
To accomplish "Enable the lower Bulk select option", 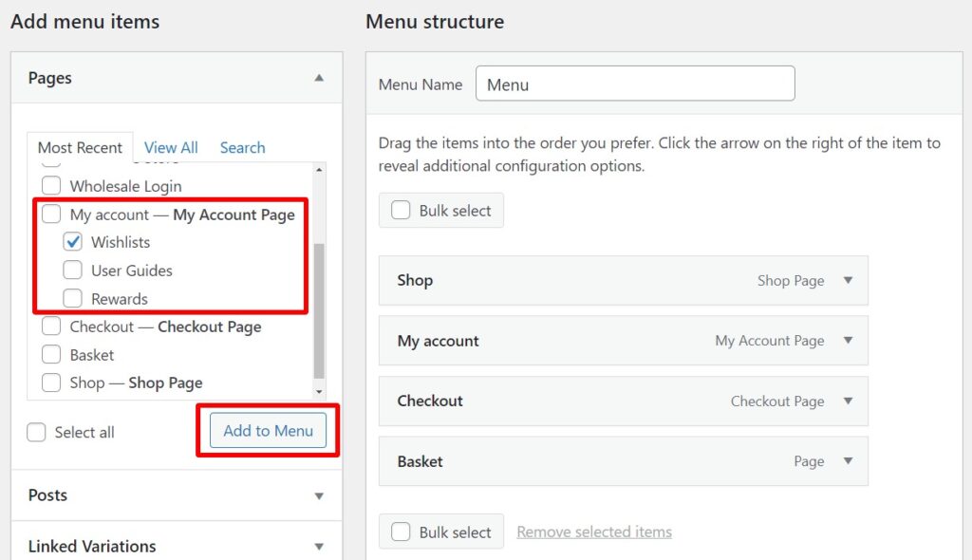I will 400,532.
